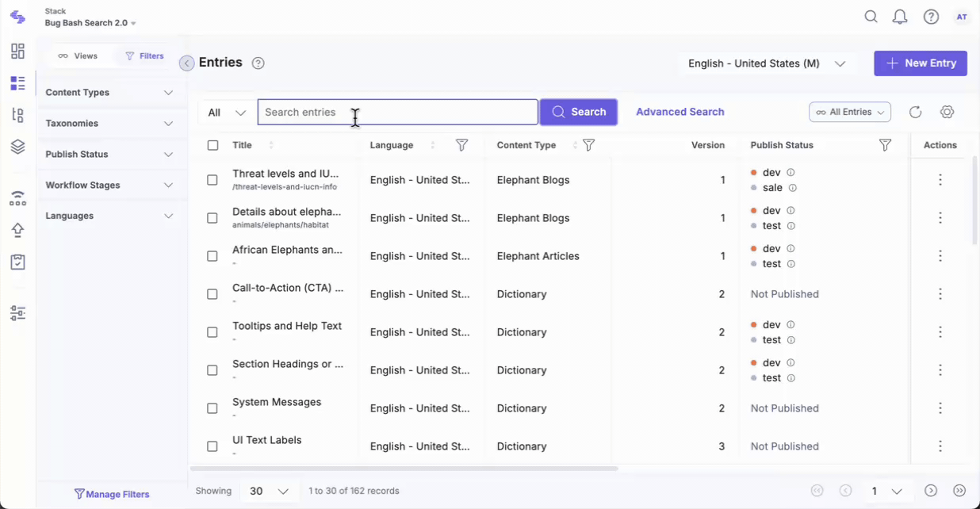Click the vertical table scrollbar

(x=974, y=200)
